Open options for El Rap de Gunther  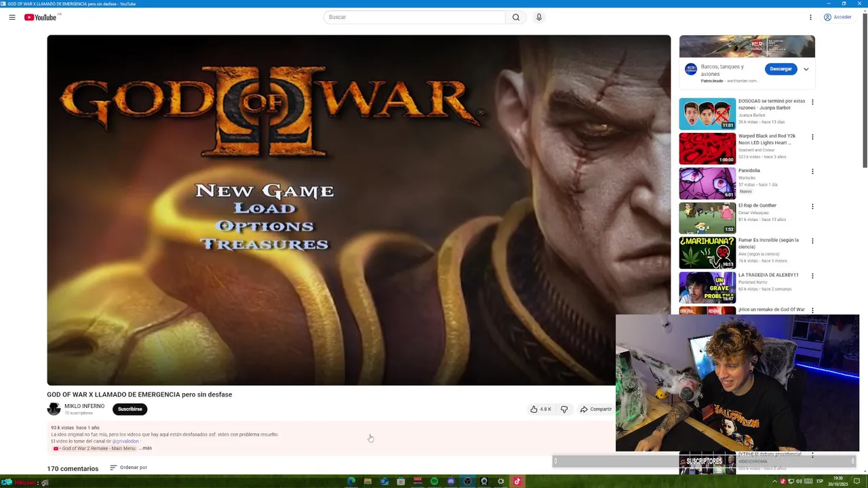click(812, 207)
